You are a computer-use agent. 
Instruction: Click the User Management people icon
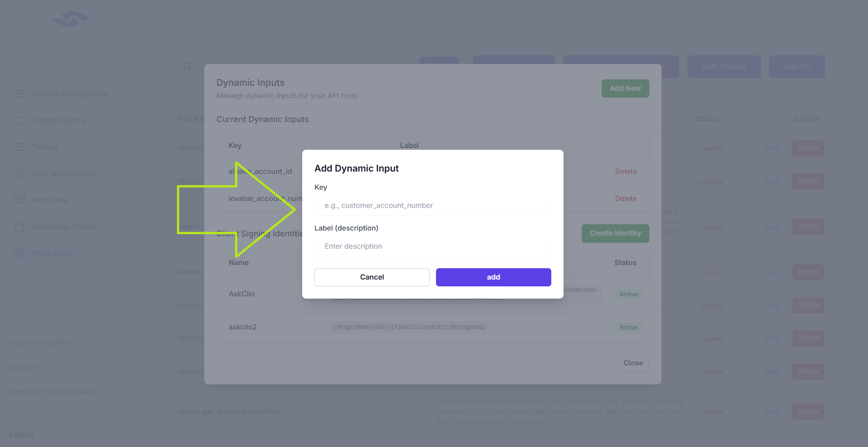(x=20, y=174)
